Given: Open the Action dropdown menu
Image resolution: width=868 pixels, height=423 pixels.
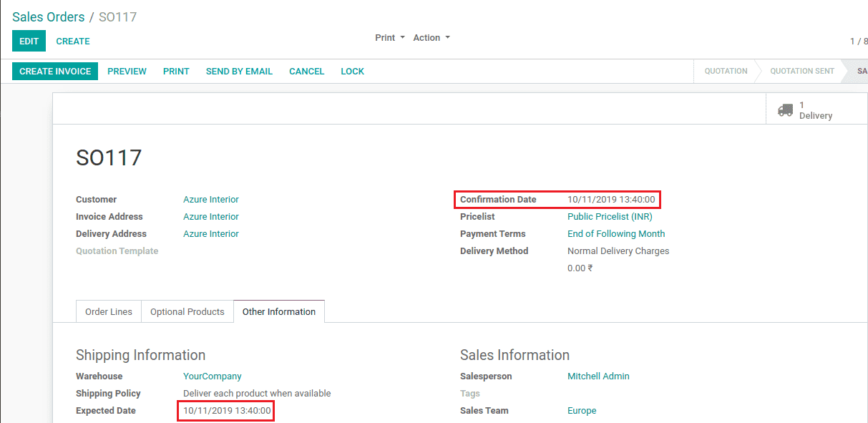Looking at the screenshot, I should click(x=431, y=37).
